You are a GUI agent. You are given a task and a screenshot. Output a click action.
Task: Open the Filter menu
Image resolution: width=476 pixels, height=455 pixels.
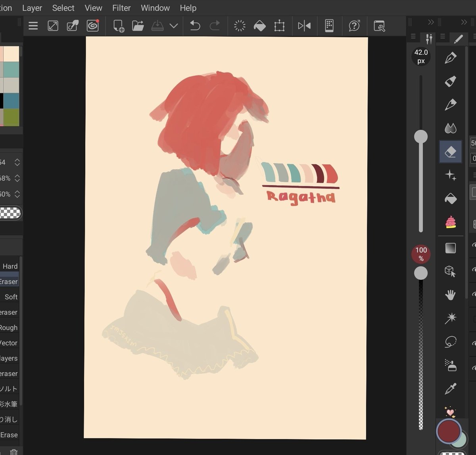pyautogui.click(x=121, y=8)
